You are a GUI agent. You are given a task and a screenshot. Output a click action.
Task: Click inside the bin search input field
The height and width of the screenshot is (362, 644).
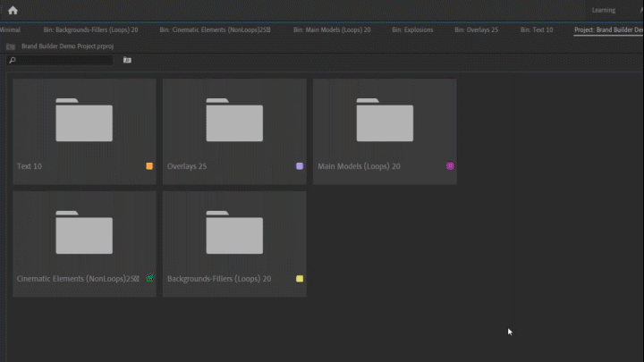point(64,60)
